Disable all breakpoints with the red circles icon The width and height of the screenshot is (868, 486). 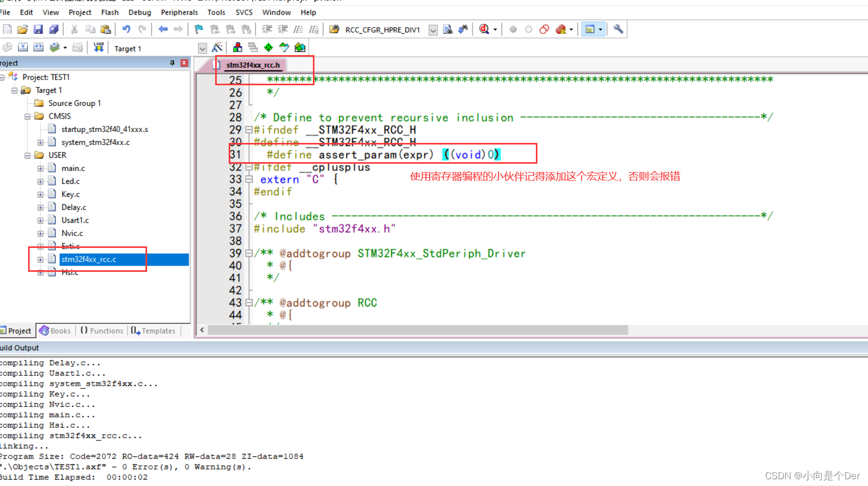tap(544, 29)
